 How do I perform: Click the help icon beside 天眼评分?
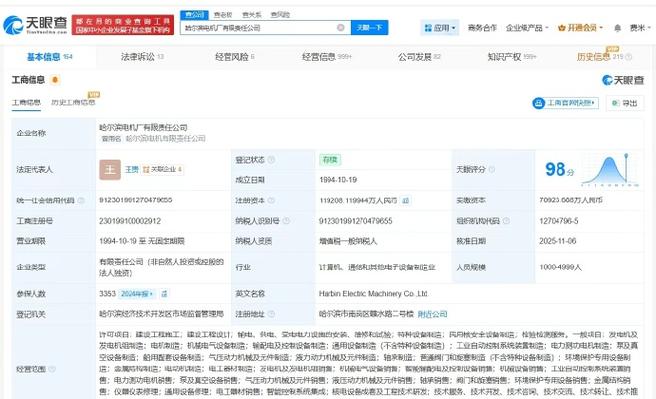coord(492,169)
